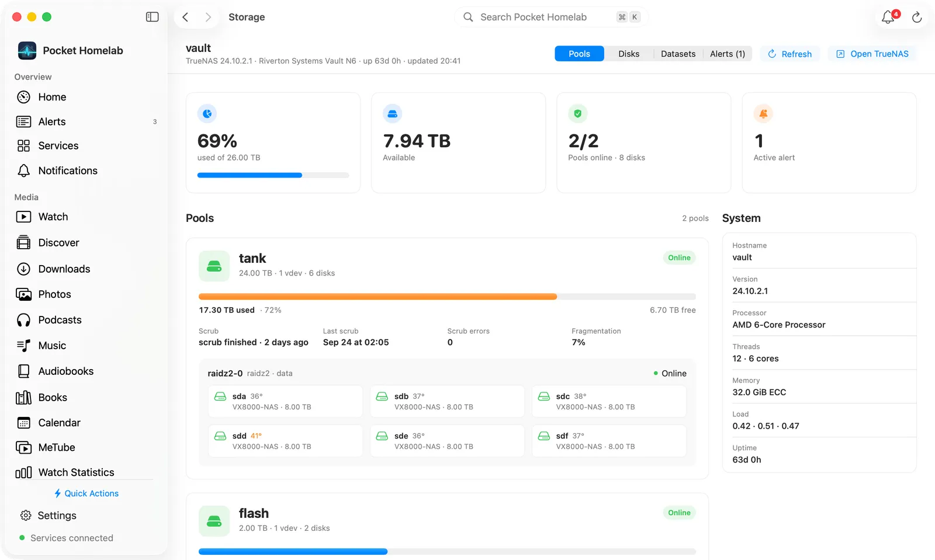Click the Pocket Homelab app logo

click(x=27, y=51)
